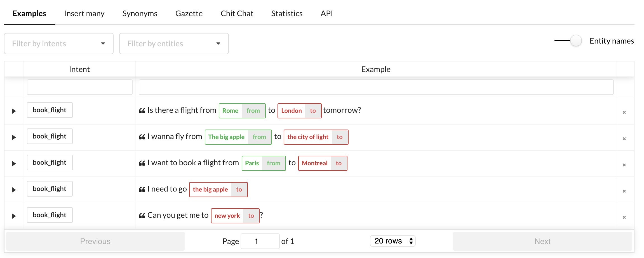Open the Filter by intents dropdown
The height and width of the screenshot is (258, 644).
tap(58, 44)
